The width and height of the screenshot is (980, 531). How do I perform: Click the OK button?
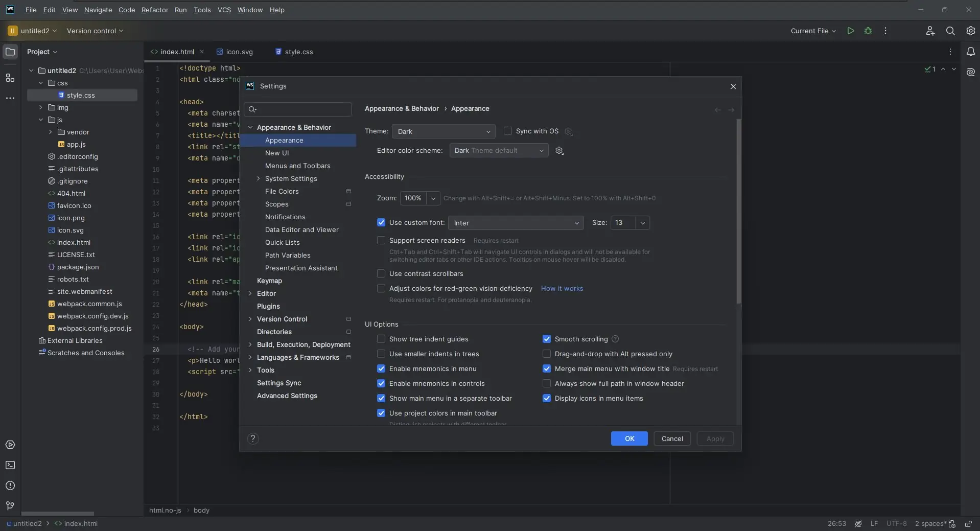click(629, 438)
